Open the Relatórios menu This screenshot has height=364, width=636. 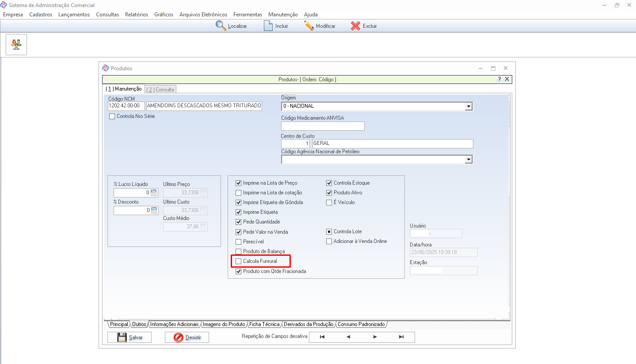137,15
